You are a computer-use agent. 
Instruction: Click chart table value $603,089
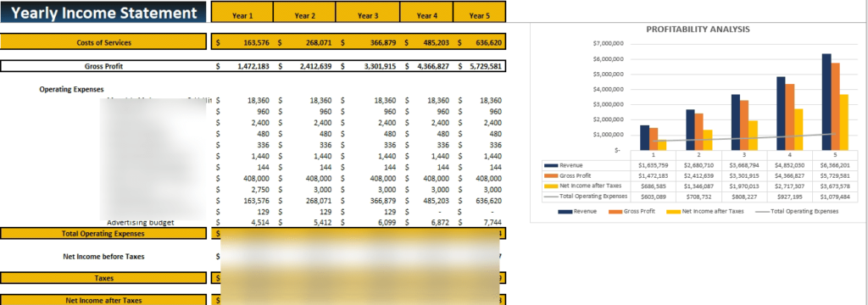[654, 196]
